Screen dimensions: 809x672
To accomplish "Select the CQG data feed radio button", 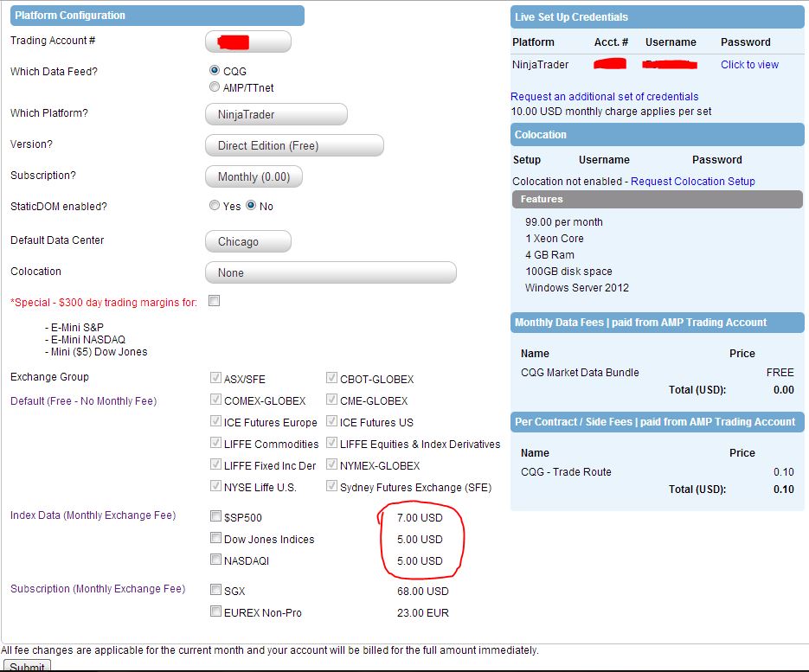I will 215,70.
